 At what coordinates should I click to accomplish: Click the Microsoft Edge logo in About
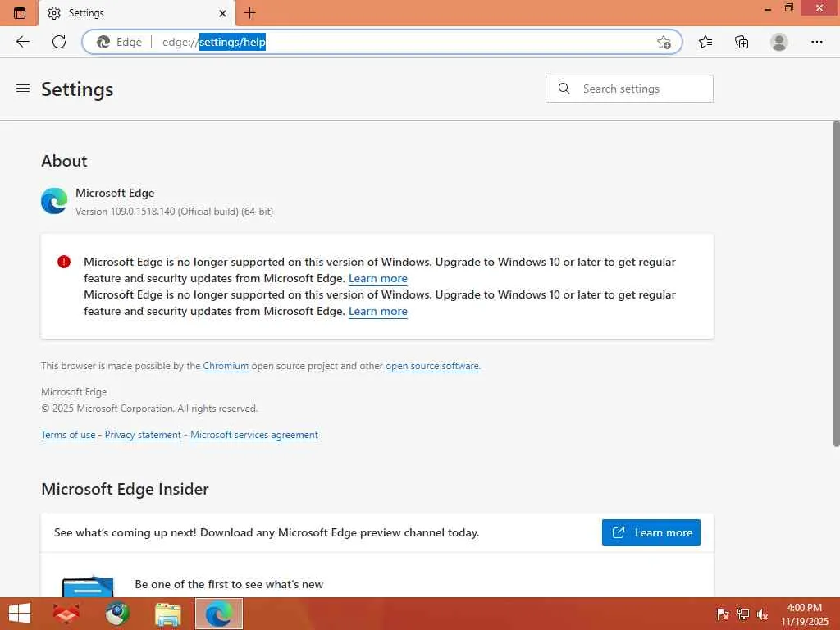click(x=54, y=201)
